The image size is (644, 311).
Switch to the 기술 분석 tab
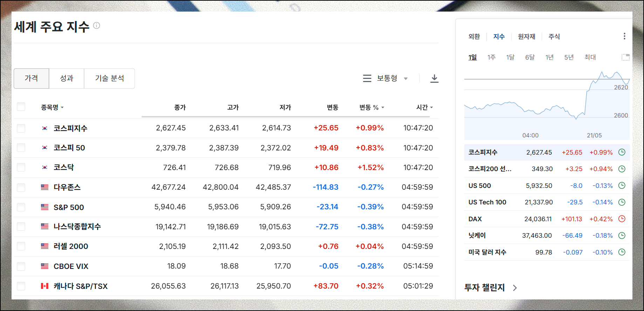tap(109, 78)
